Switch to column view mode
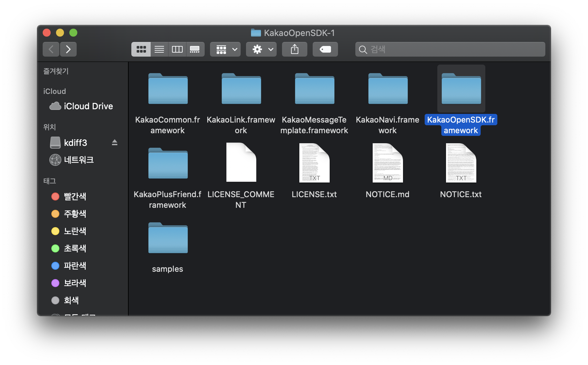Screen dimensions: 588x365 pyautogui.click(x=177, y=49)
